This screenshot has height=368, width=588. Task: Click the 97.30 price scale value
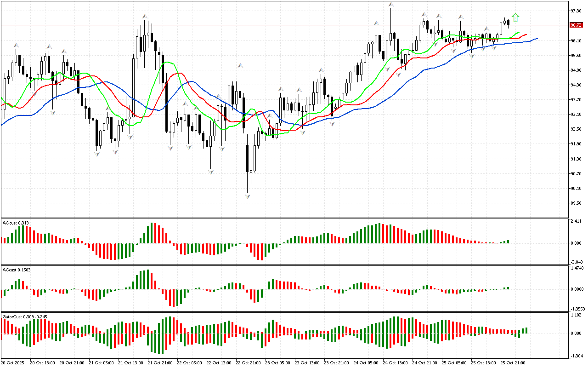click(x=576, y=11)
